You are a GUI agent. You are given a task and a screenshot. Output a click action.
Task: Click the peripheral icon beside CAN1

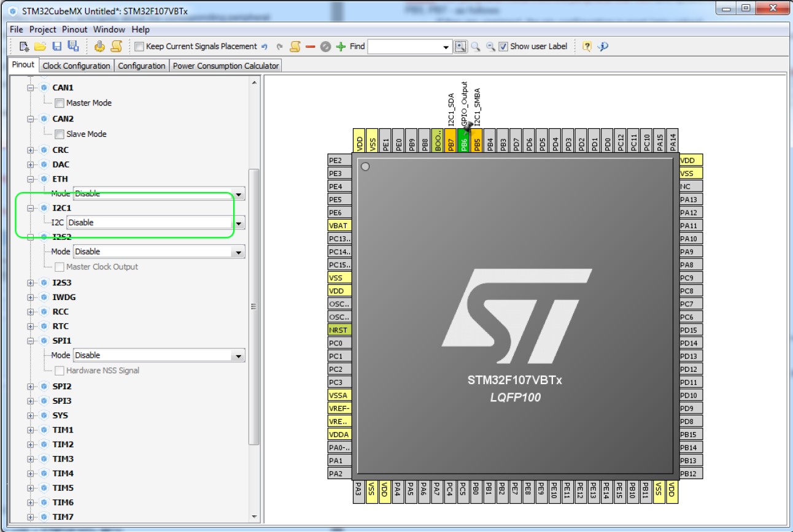(x=44, y=88)
